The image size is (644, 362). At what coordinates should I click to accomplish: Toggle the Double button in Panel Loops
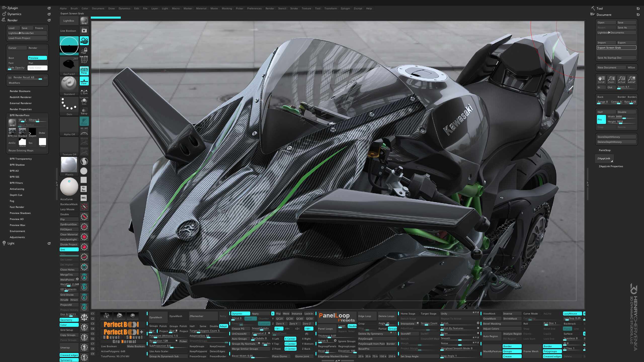(x=352, y=326)
